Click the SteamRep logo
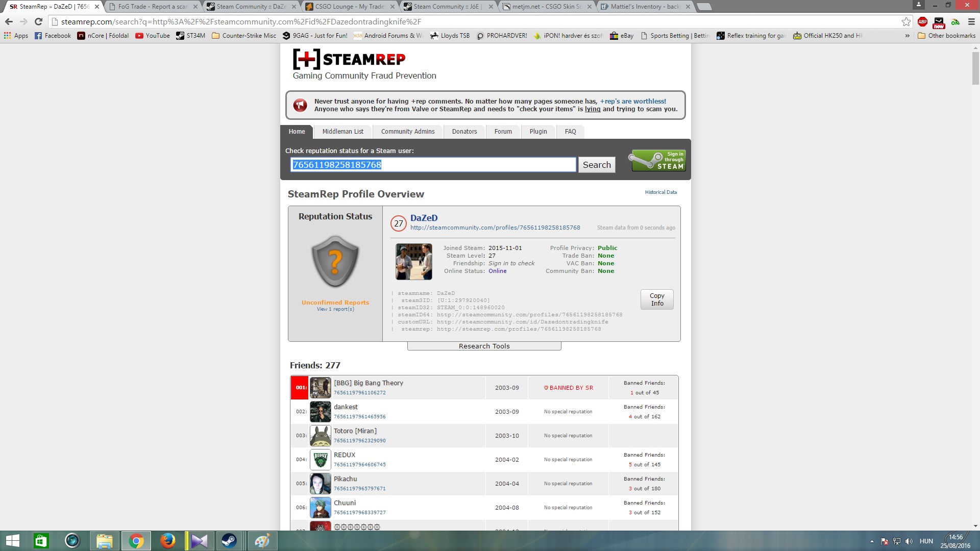This screenshot has height=551, width=980. (349, 59)
